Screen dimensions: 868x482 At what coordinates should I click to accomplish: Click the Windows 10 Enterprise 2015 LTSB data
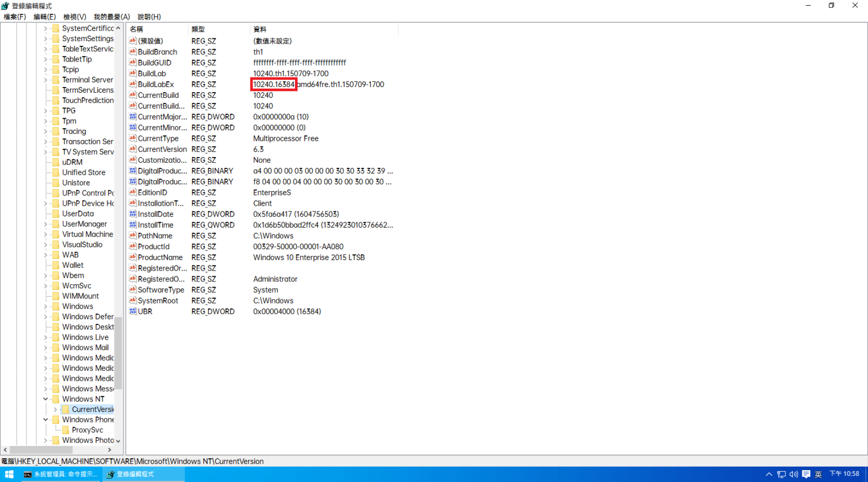coord(309,257)
